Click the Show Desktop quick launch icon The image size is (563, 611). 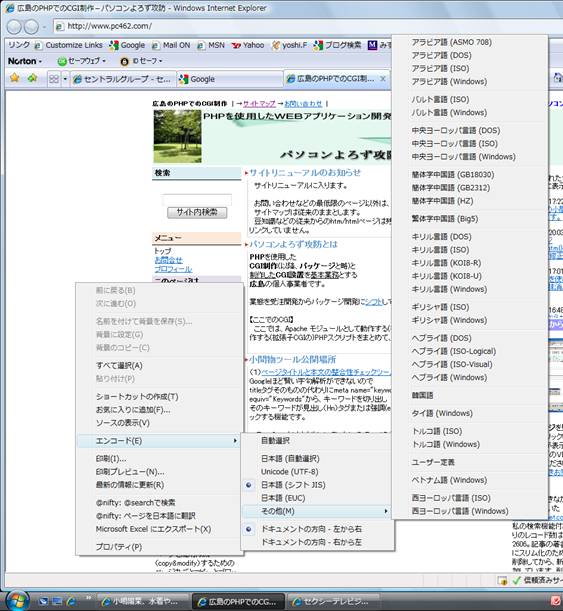click(x=58, y=601)
